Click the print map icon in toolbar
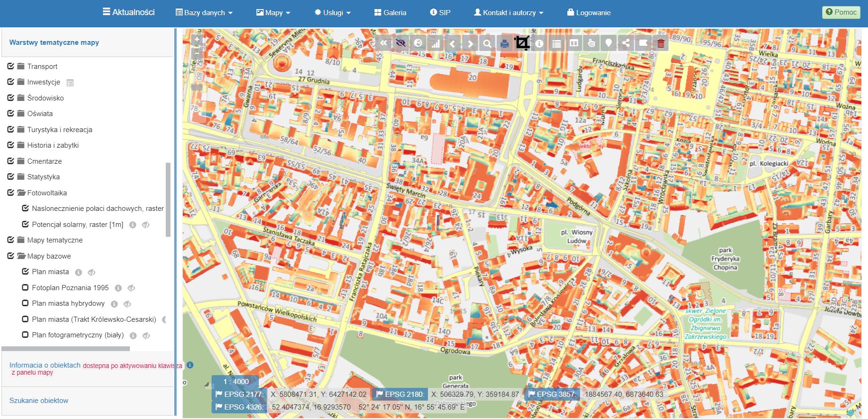Viewport: 868px width, 419px height. 504,43
